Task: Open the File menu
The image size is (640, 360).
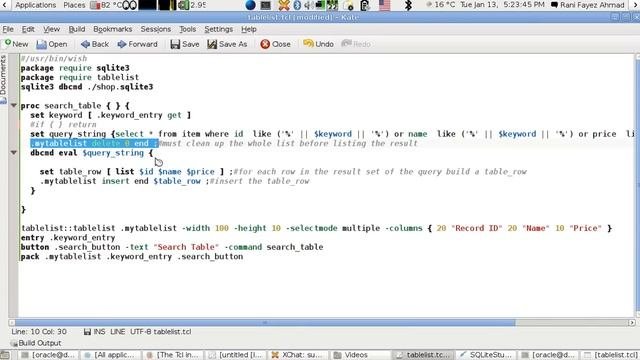Action: 8,29
